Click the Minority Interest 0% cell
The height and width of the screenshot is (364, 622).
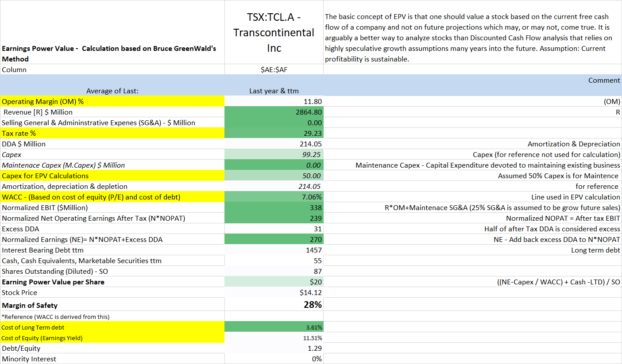[274, 359]
